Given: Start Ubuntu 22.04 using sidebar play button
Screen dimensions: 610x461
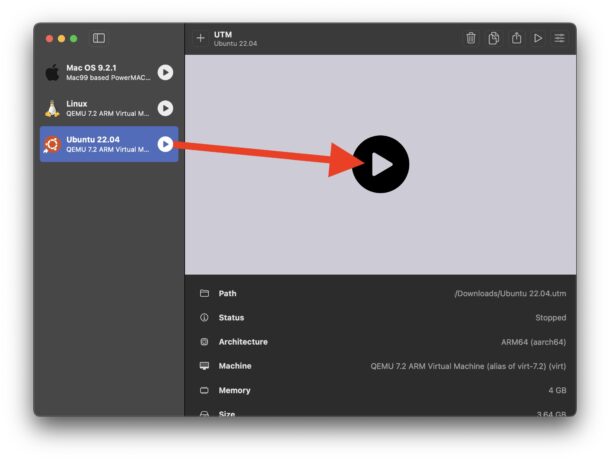Looking at the screenshot, I should coord(165,144).
